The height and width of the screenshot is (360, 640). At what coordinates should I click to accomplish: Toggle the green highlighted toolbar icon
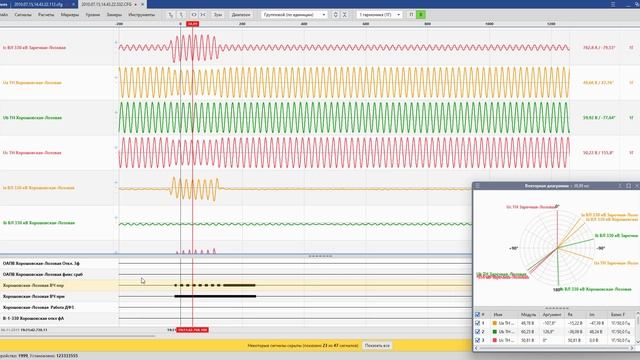point(421,15)
